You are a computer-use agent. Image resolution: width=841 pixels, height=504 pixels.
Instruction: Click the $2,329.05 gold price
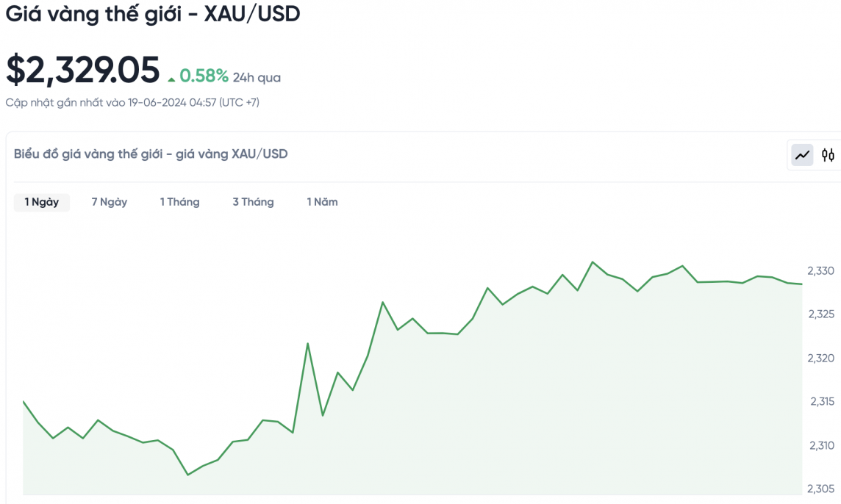click(83, 71)
